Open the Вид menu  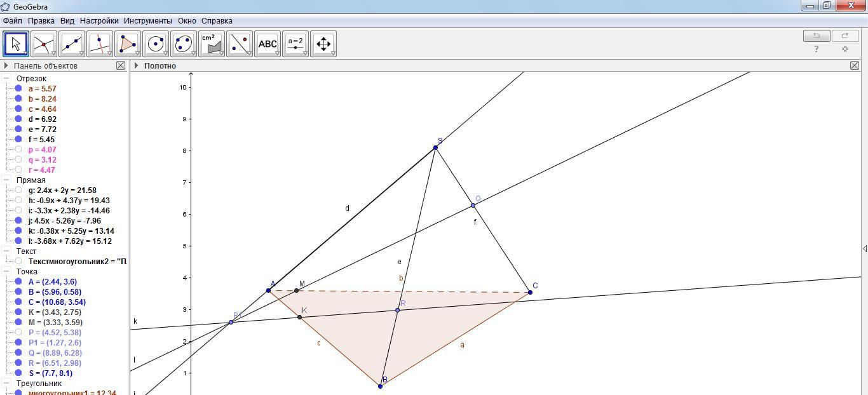67,21
